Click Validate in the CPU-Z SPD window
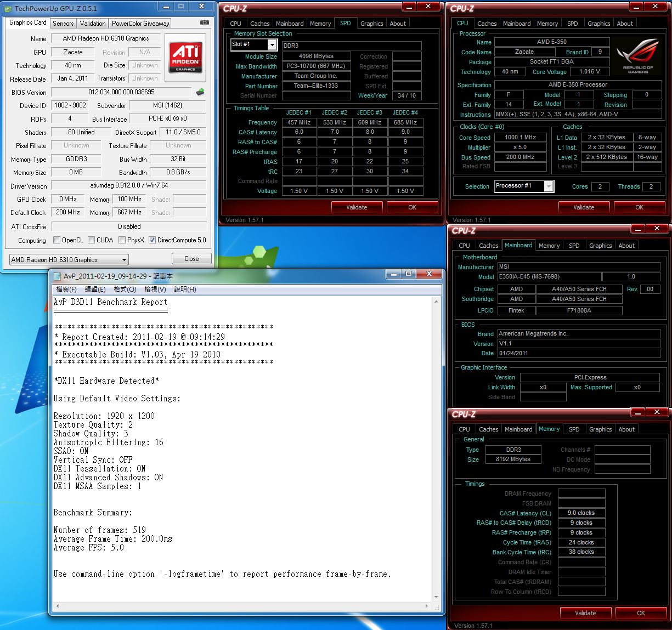The height and width of the screenshot is (630, 672). [x=357, y=207]
